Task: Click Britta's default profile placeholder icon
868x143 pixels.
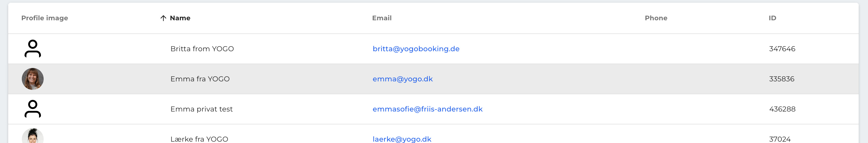Action: 33,49
